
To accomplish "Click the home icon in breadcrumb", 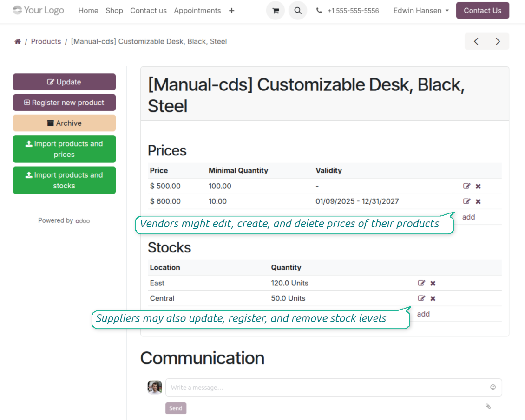I will 18,41.
